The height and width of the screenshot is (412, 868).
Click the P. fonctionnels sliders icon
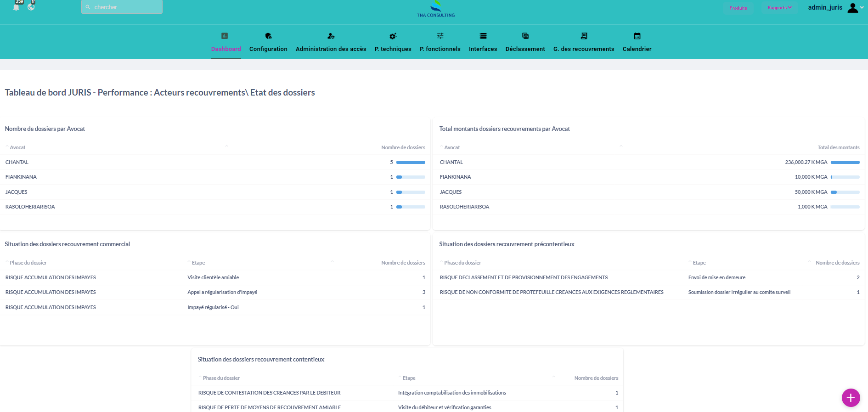440,36
